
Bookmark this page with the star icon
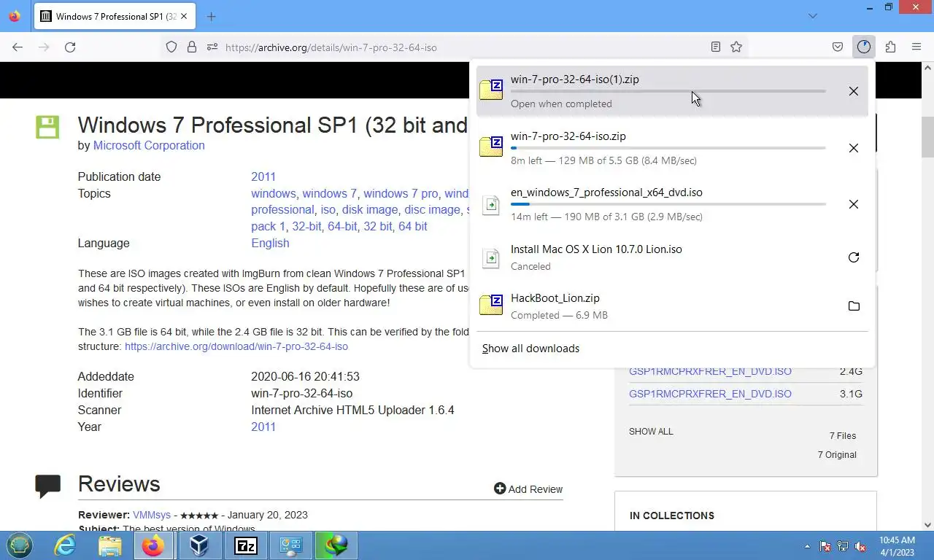(x=736, y=47)
